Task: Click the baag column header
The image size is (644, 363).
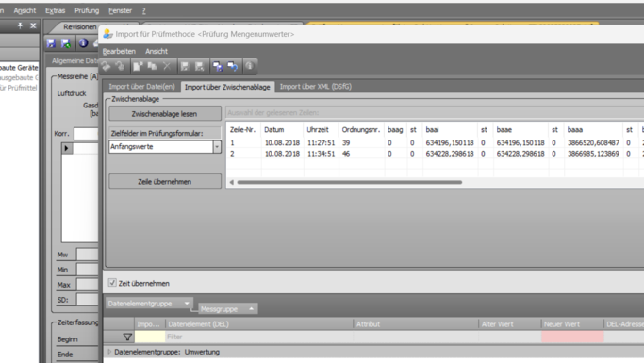Action: coord(395,130)
